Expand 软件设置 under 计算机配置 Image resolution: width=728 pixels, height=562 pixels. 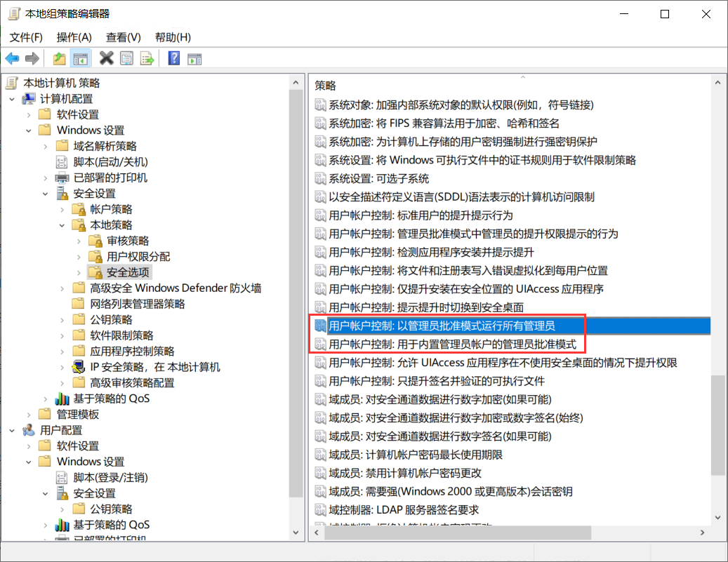(29, 114)
